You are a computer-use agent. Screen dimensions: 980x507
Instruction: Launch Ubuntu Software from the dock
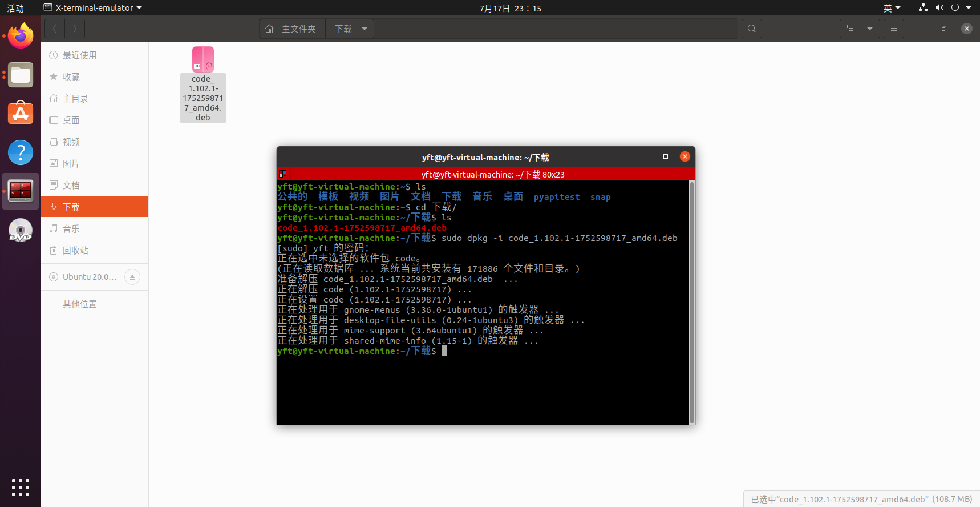point(21,114)
